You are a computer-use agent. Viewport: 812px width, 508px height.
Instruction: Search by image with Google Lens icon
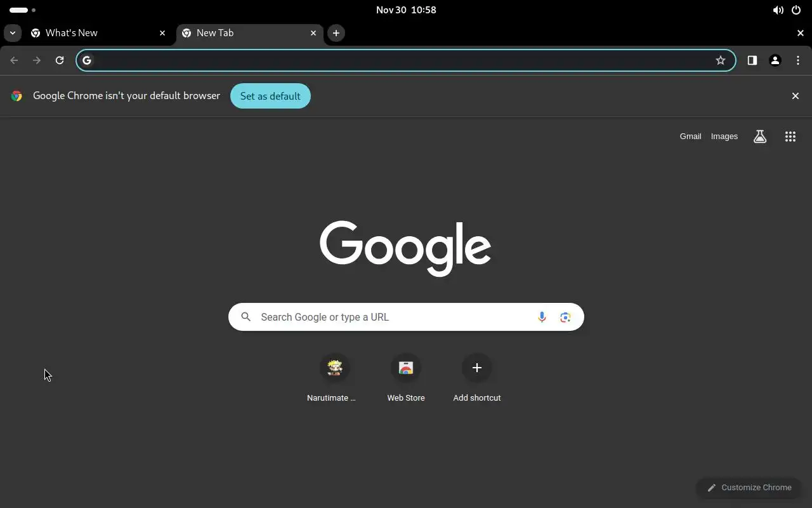(x=565, y=317)
